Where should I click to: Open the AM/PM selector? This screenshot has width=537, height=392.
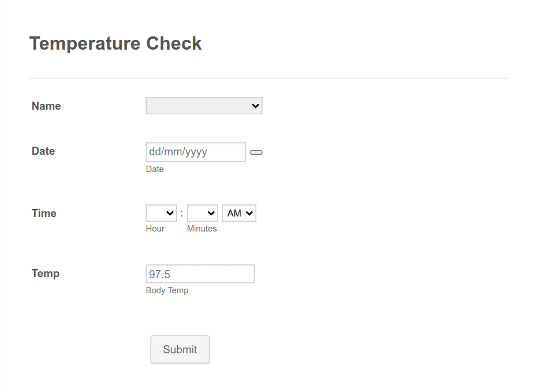point(238,213)
